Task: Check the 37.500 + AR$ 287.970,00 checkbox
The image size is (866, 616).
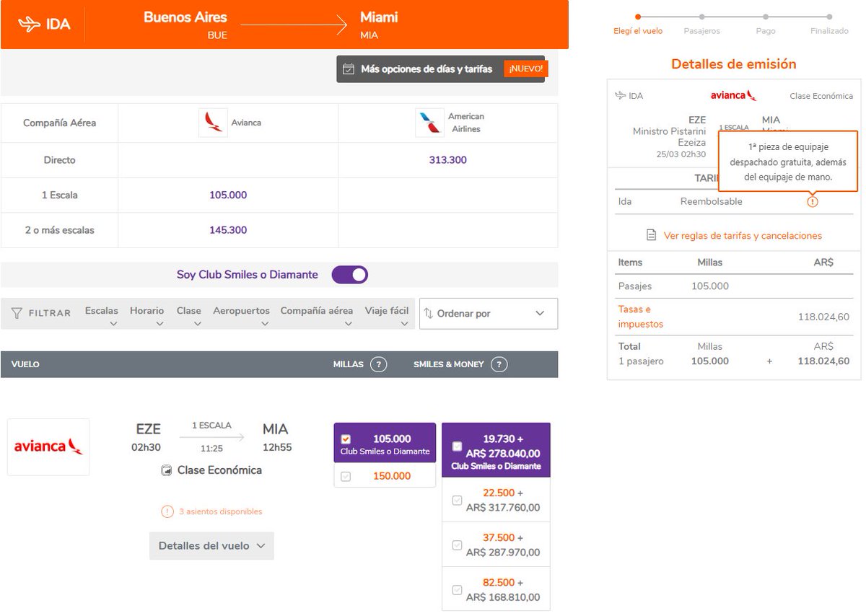Action: click(457, 545)
